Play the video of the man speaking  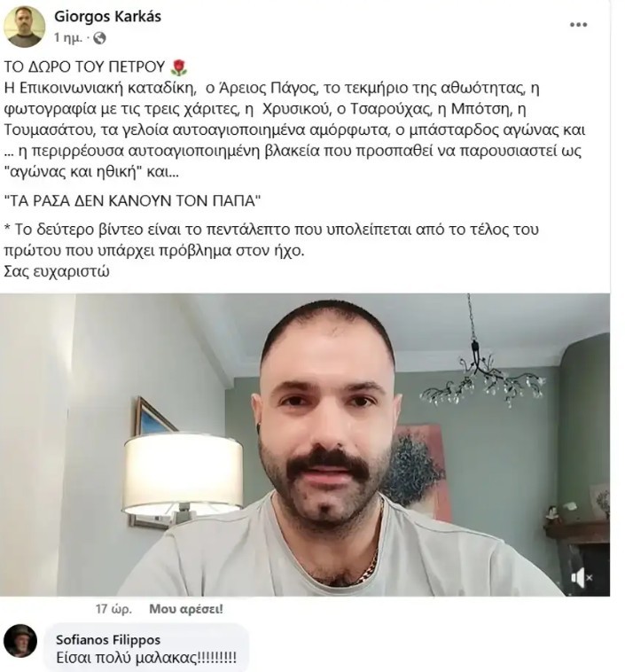click(305, 445)
